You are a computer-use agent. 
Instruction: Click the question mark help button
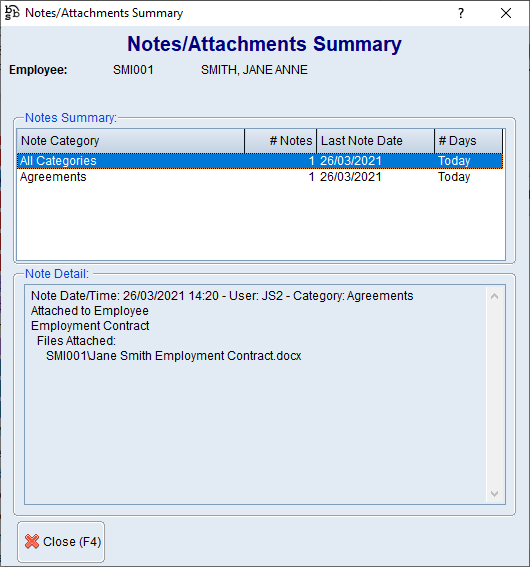461,13
